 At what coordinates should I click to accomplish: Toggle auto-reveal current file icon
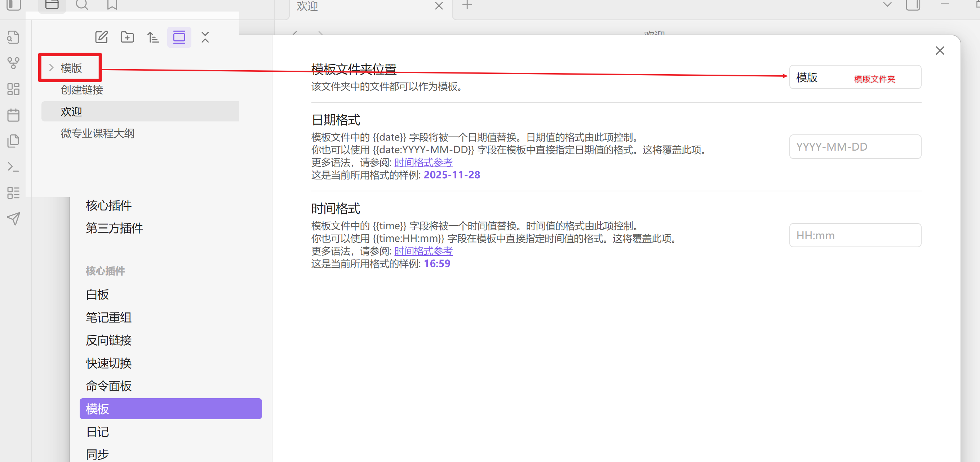(179, 37)
